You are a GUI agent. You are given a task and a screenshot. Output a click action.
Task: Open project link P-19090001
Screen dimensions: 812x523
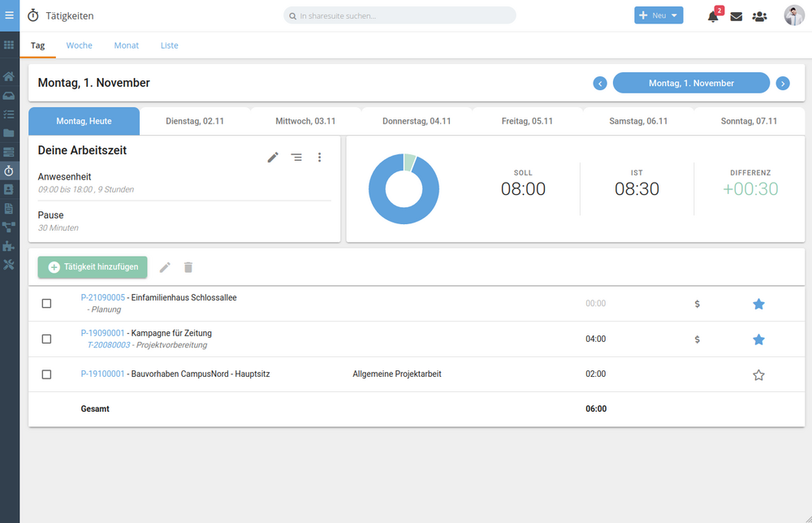[103, 333]
